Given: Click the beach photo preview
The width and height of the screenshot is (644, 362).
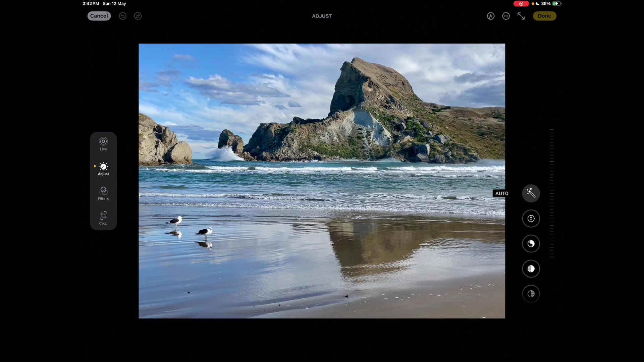Looking at the screenshot, I should [x=322, y=181].
